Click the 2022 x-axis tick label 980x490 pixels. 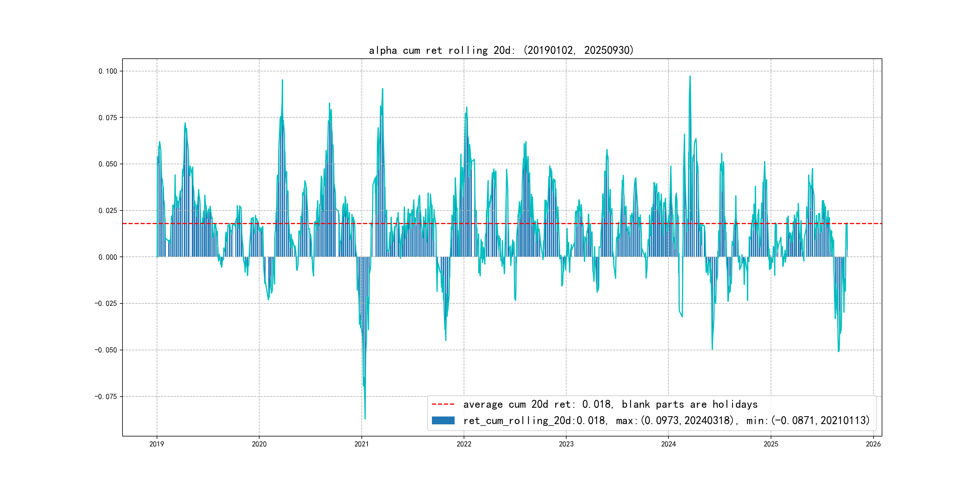464,444
